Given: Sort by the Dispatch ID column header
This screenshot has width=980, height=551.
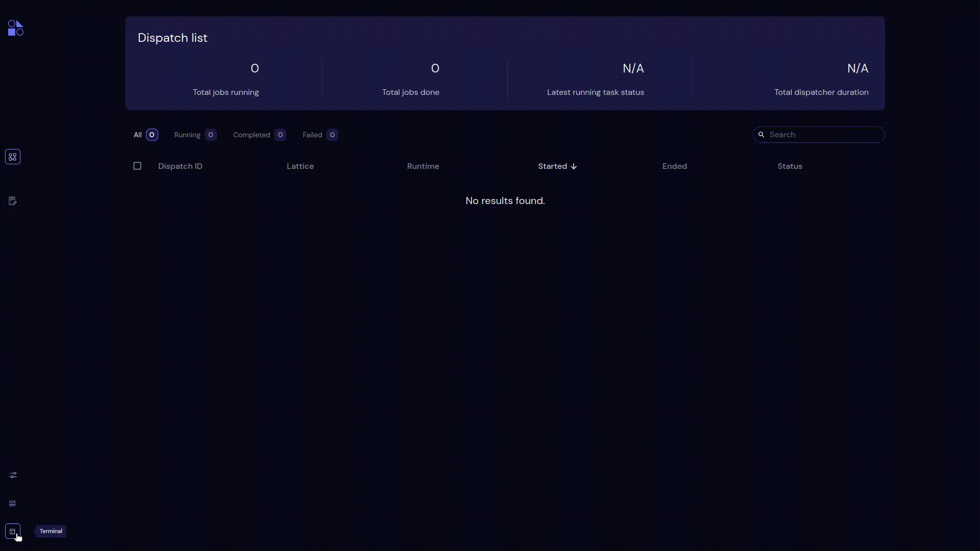Looking at the screenshot, I should (x=180, y=166).
